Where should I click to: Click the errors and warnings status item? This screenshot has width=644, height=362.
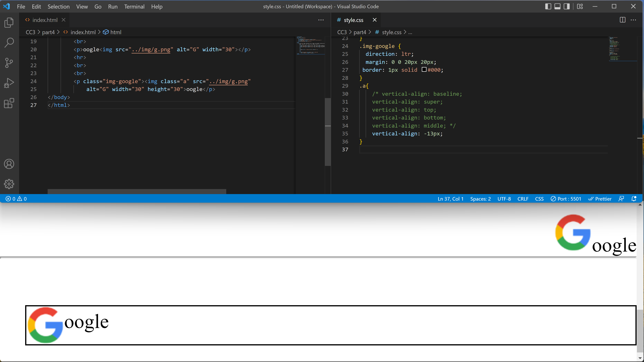coord(16,199)
